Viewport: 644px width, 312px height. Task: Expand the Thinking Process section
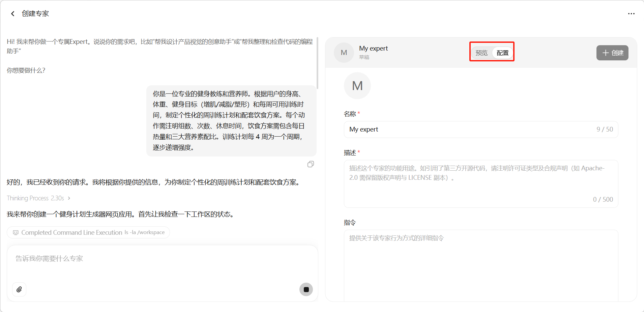click(38, 198)
